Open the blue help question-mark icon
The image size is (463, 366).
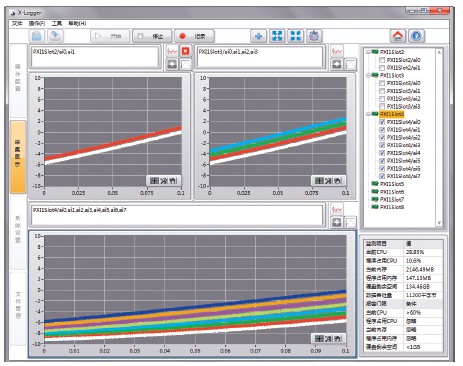click(x=417, y=36)
